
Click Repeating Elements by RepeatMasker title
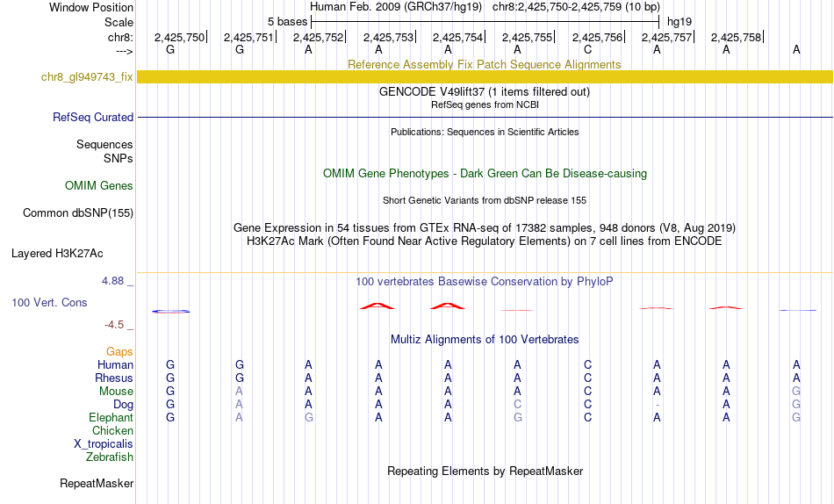(x=485, y=472)
